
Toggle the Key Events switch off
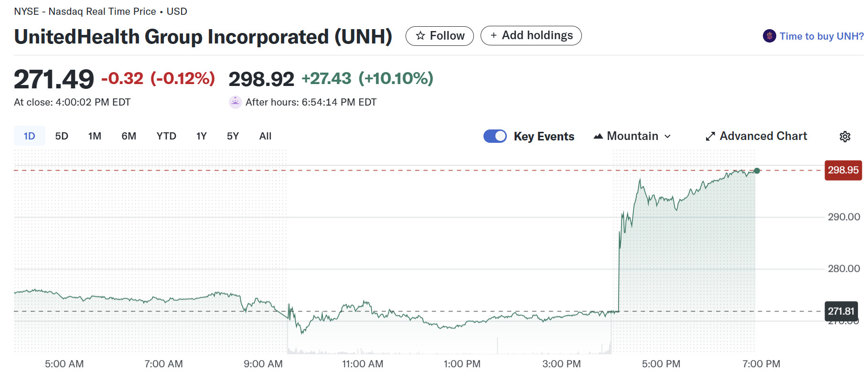click(x=495, y=136)
